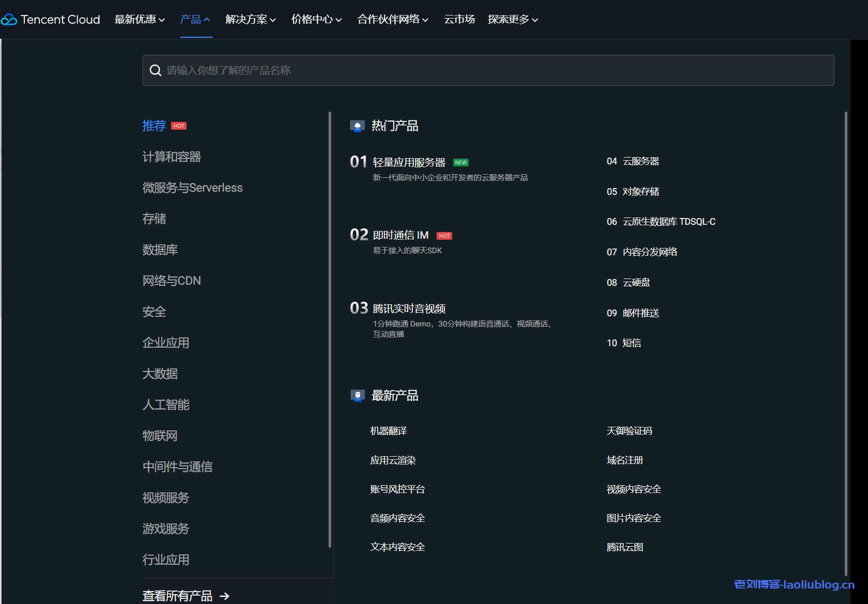Image resolution: width=868 pixels, height=604 pixels.
Task: Expand the 价格中心 dropdown menu
Action: point(317,20)
